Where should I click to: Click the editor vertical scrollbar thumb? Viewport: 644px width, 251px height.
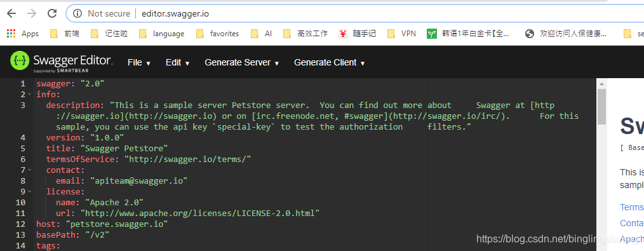click(x=601, y=107)
